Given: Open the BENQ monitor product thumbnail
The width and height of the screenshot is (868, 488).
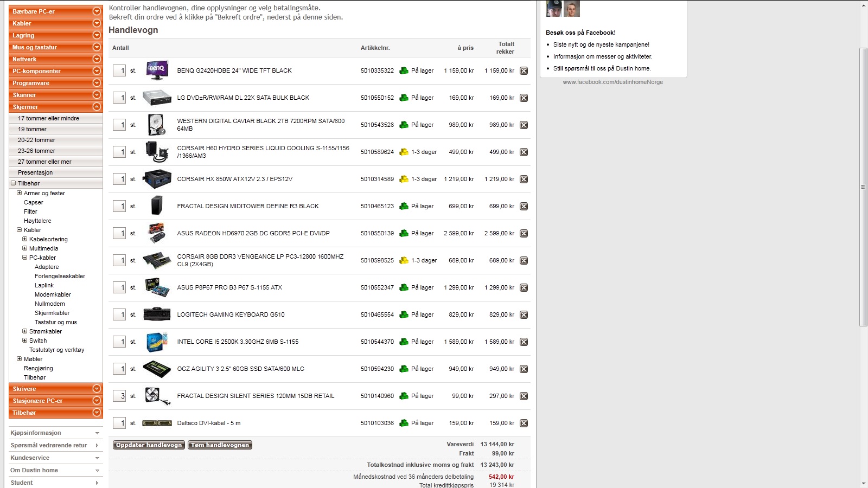Looking at the screenshot, I should (x=157, y=70).
